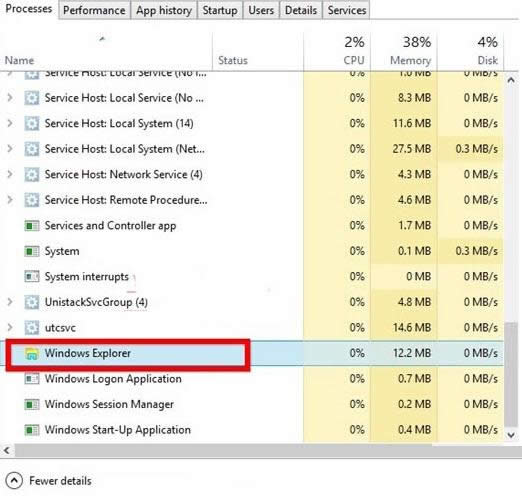Click the Windows Explorer folder icon
The image size is (522, 502).
point(32,353)
